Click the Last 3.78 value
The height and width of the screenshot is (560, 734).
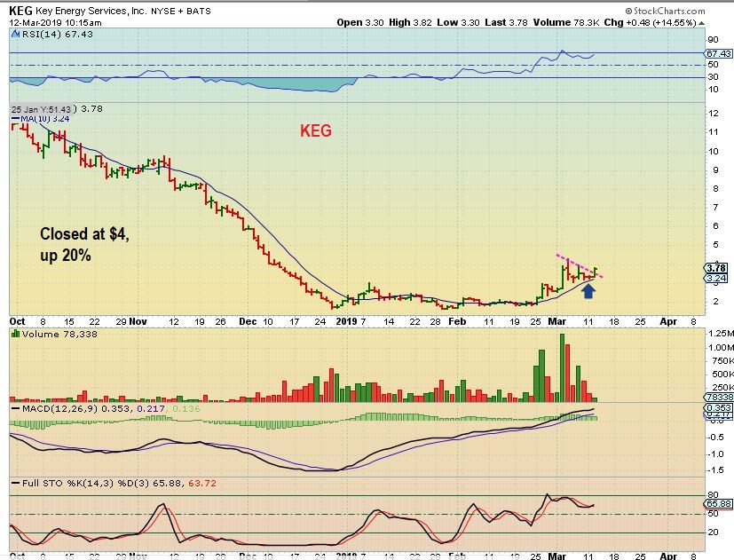[506, 22]
